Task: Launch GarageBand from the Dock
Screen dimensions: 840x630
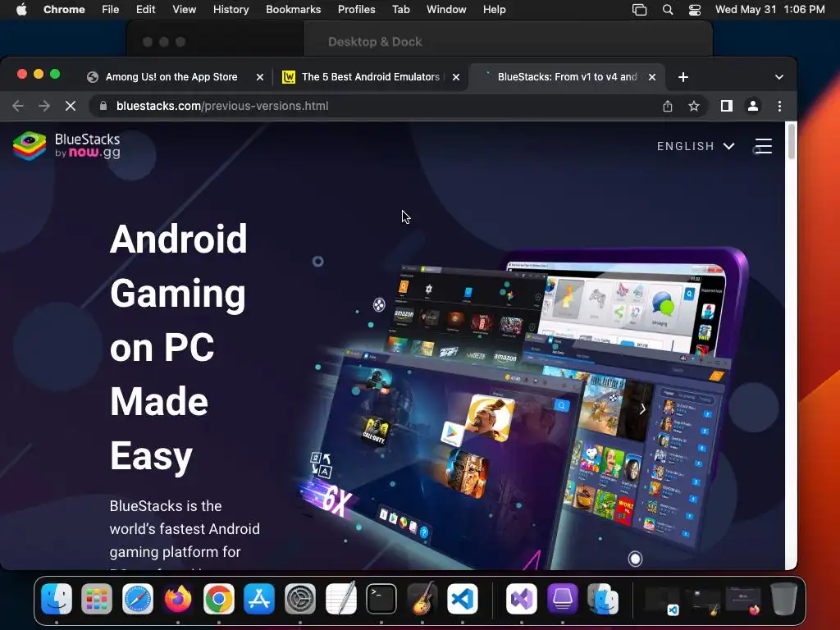Action: tap(422, 599)
